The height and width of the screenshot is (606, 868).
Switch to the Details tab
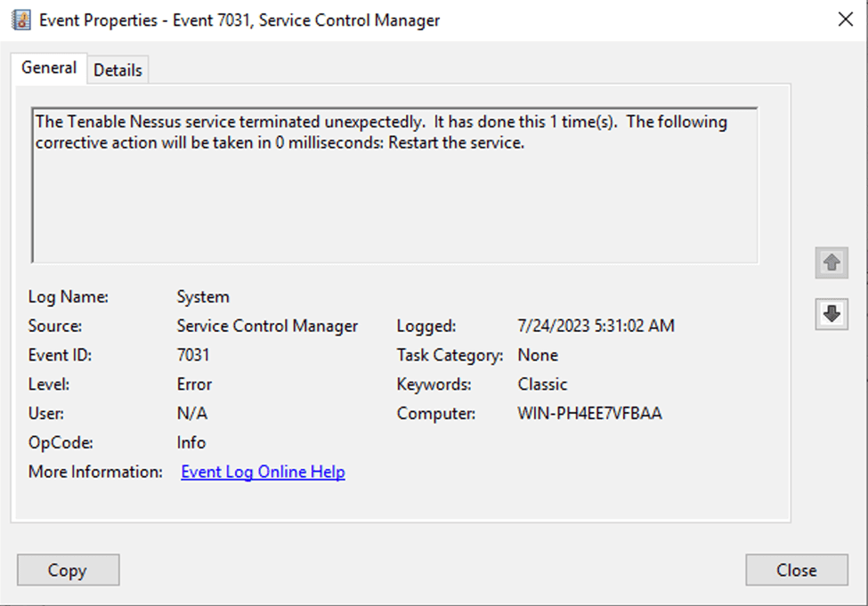(118, 70)
